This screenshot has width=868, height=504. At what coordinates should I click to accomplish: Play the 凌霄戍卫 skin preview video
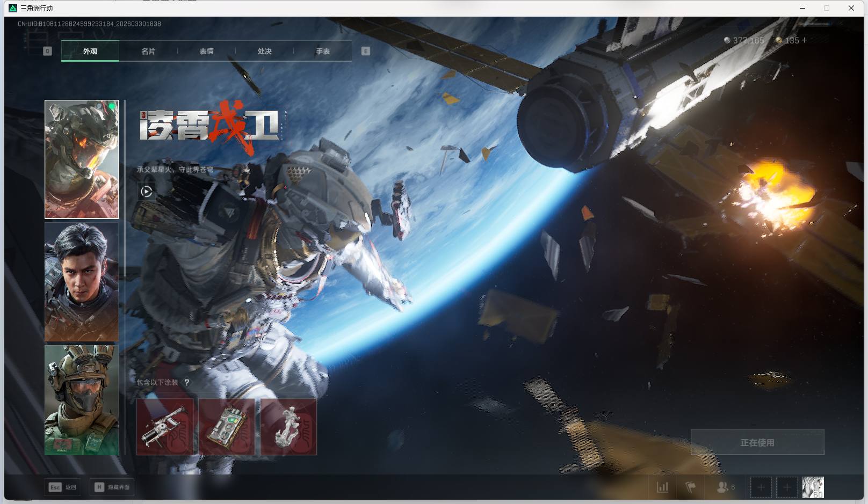[146, 192]
